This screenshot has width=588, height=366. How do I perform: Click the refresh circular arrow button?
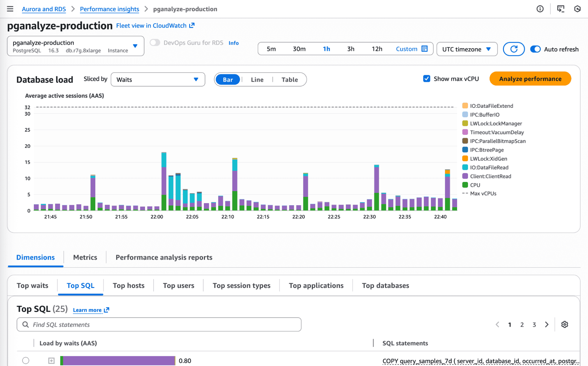click(x=514, y=49)
